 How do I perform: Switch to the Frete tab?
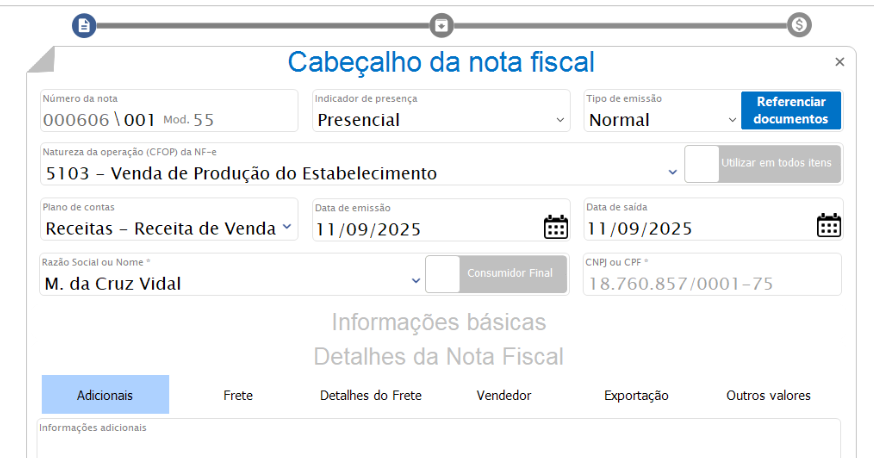pyautogui.click(x=238, y=395)
